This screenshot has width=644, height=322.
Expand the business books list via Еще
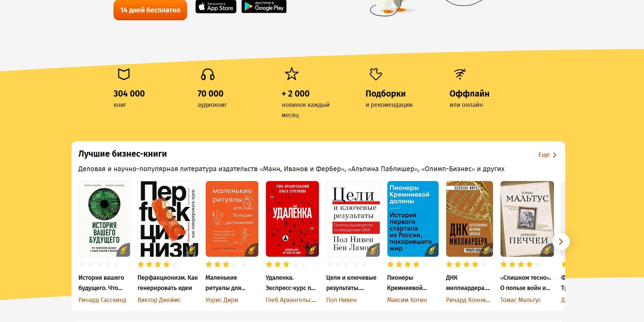point(547,155)
